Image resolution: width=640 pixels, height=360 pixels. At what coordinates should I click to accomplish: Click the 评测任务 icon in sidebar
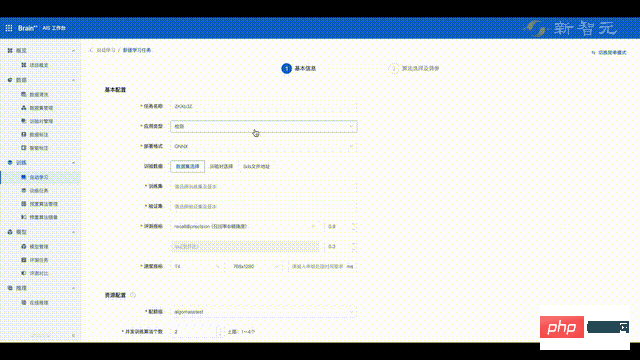coord(24,260)
